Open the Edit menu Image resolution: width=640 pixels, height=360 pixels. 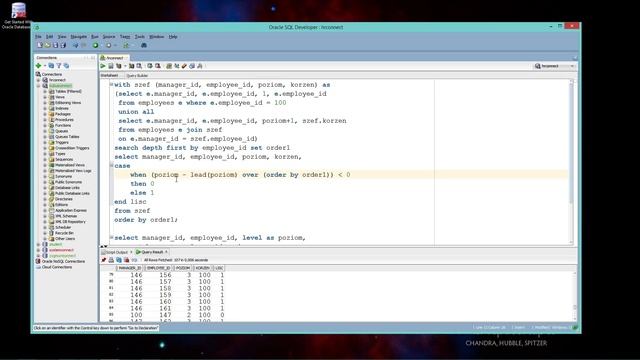[x=49, y=37]
